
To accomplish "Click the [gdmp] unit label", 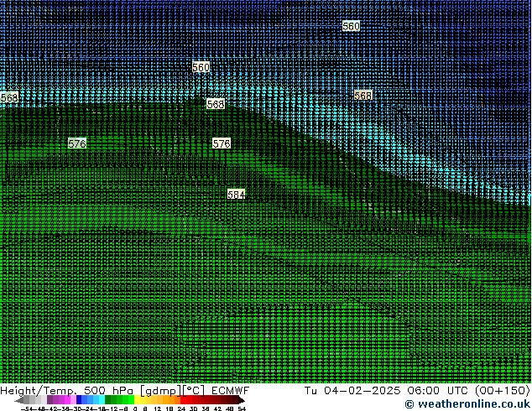I will 161,391.
